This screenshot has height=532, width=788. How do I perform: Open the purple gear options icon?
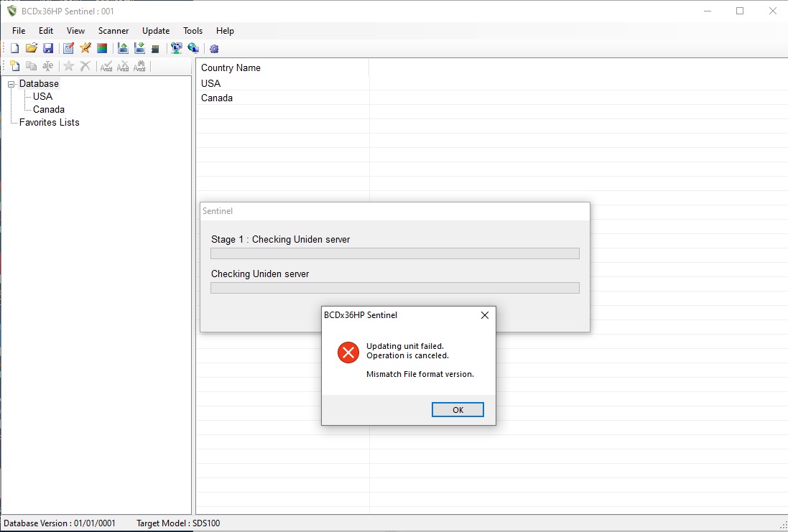[214, 49]
